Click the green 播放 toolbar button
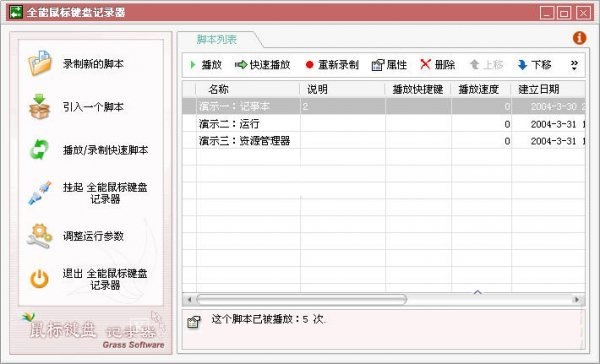Viewport: 600px width, 364px height. (206, 65)
